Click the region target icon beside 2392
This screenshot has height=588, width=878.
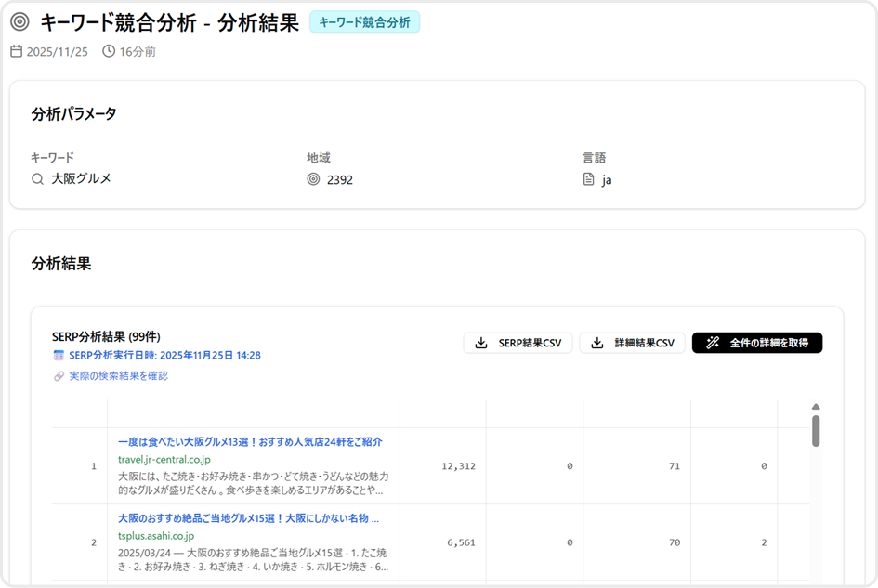(x=313, y=179)
